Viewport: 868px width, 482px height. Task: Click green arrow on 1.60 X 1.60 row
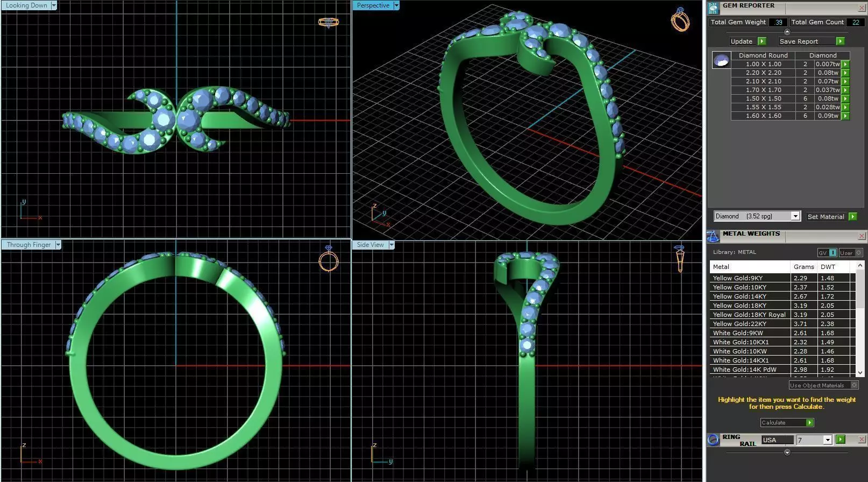pyautogui.click(x=845, y=116)
